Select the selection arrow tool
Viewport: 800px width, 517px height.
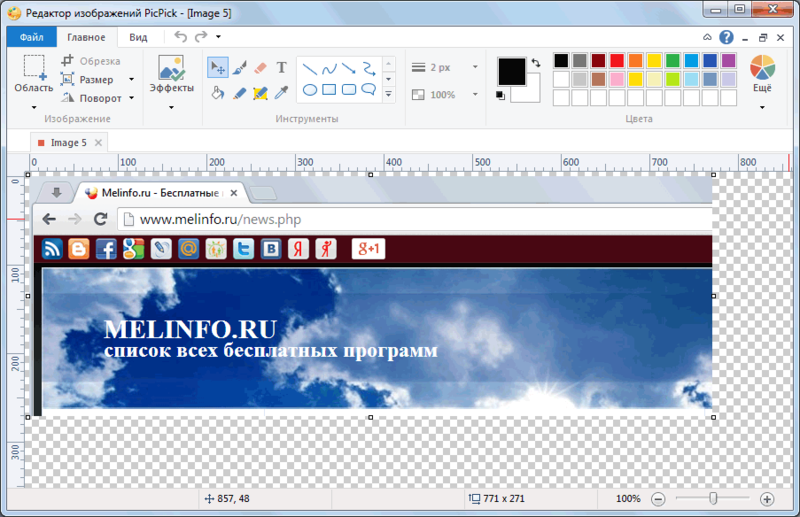pos(218,68)
